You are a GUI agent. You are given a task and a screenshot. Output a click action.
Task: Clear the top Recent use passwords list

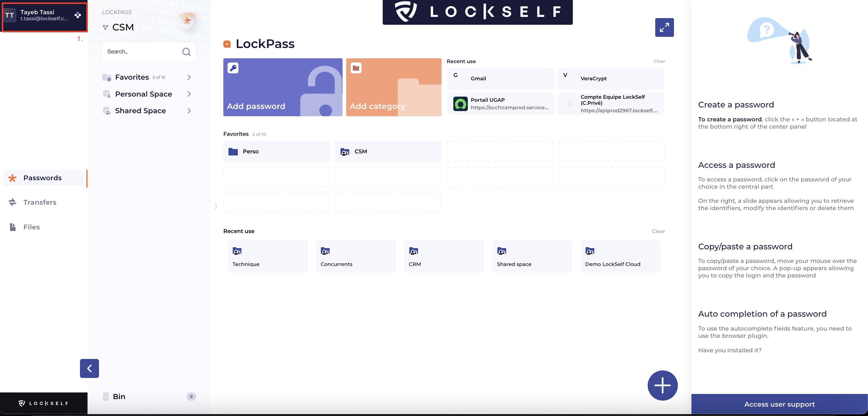click(x=659, y=61)
